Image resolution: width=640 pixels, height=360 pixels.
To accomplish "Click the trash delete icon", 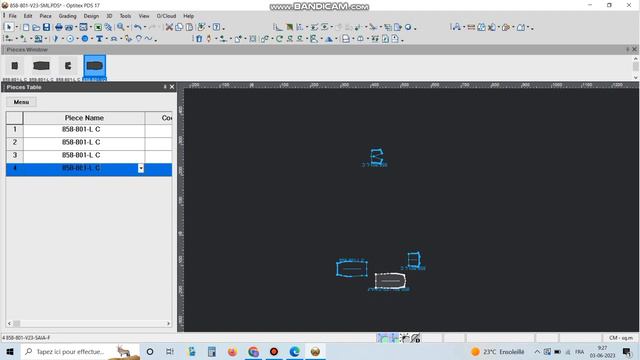I will (x=199, y=39).
